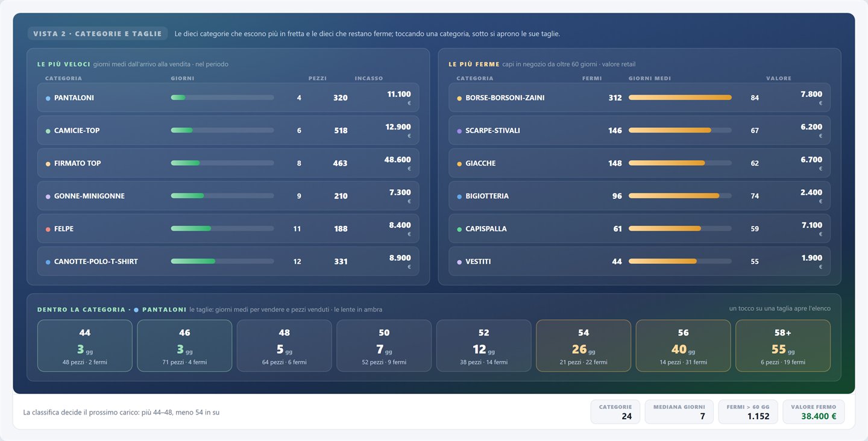Image resolution: width=868 pixels, height=441 pixels.
Task: Click the LE PIÙ FERME heading
Action: tap(474, 64)
